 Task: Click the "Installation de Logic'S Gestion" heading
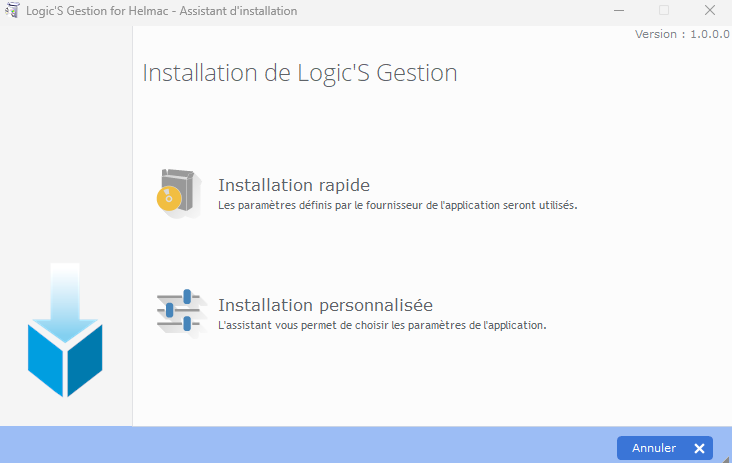(300, 73)
